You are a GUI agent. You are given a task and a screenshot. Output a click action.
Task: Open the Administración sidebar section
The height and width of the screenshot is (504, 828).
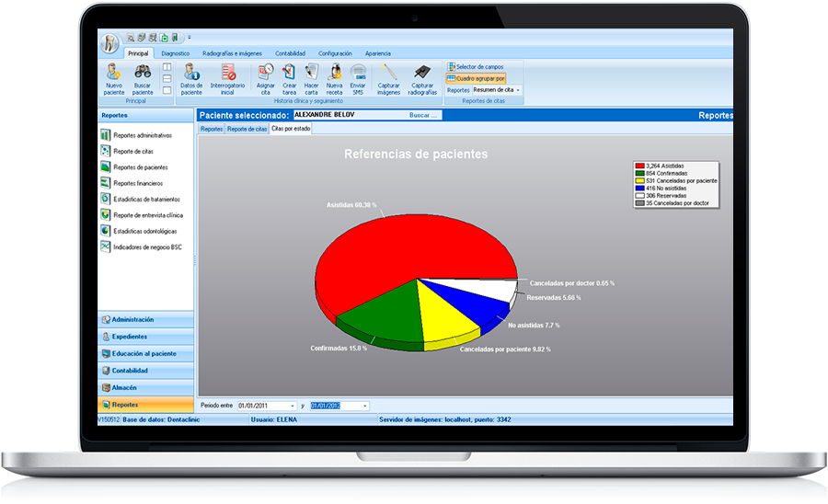click(x=146, y=319)
